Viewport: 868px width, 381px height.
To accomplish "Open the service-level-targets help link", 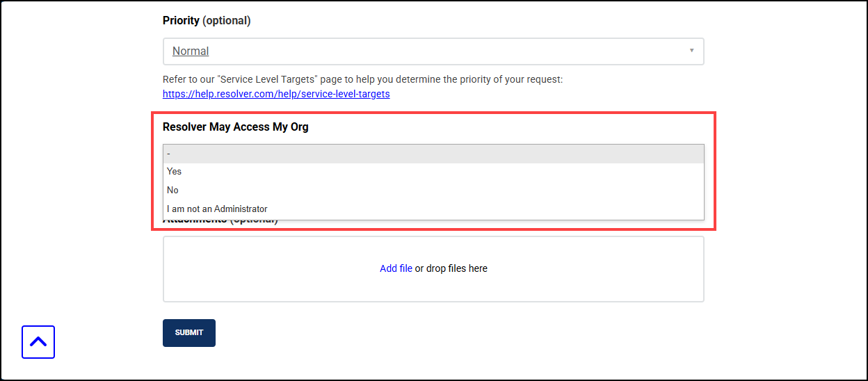I will pyautogui.click(x=276, y=93).
